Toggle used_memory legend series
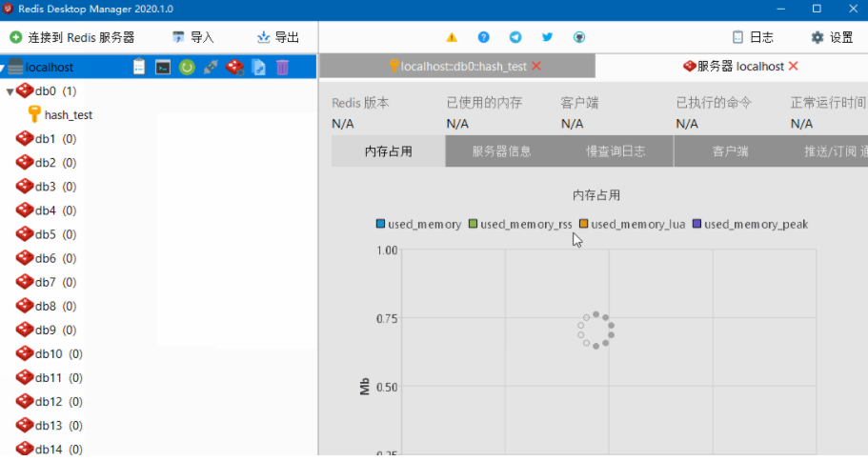This screenshot has width=868, height=461. click(418, 224)
